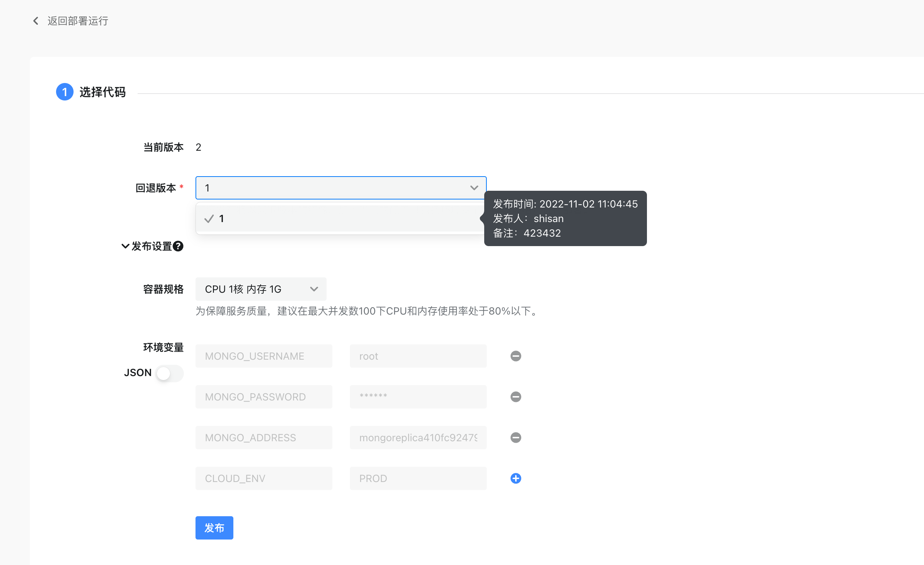Remove the MONGO_PASSWORD variable row
Image resolution: width=924 pixels, height=565 pixels.
(x=516, y=397)
